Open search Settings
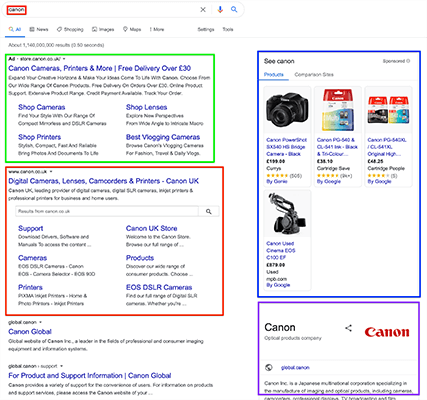The image size is (427, 400). coord(206,29)
